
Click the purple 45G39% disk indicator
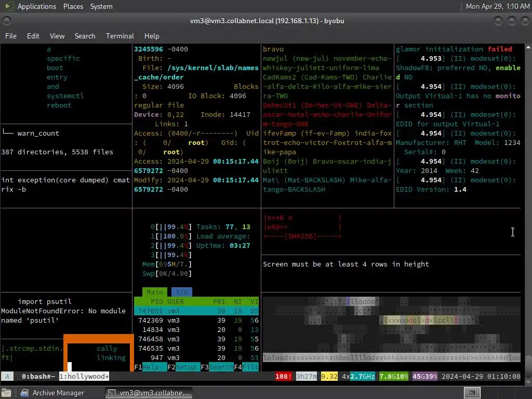pos(425,376)
